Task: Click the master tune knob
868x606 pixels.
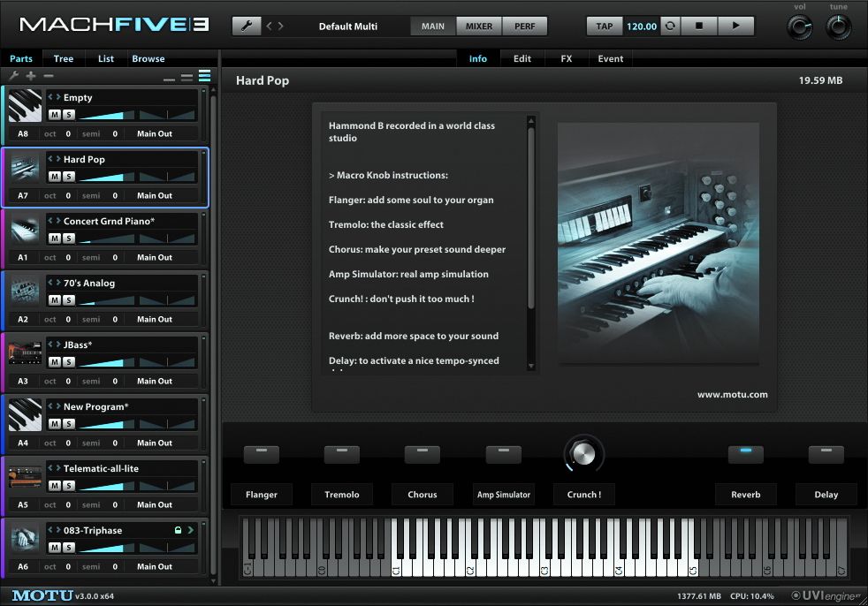Action: pyautogui.click(x=838, y=27)
